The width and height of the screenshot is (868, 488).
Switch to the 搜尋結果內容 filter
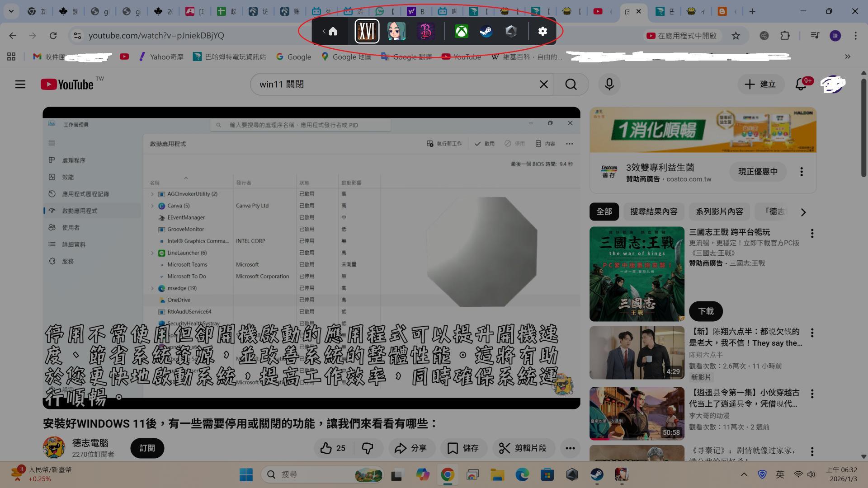tap(653, 211)
